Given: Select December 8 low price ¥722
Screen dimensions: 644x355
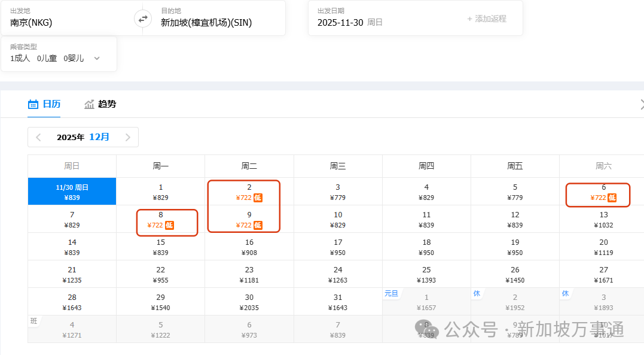Looking at the screenshot, I should click(161, 219).
